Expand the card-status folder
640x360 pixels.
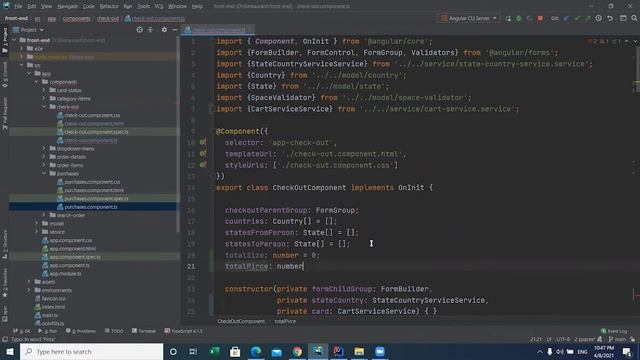(44, 90)
